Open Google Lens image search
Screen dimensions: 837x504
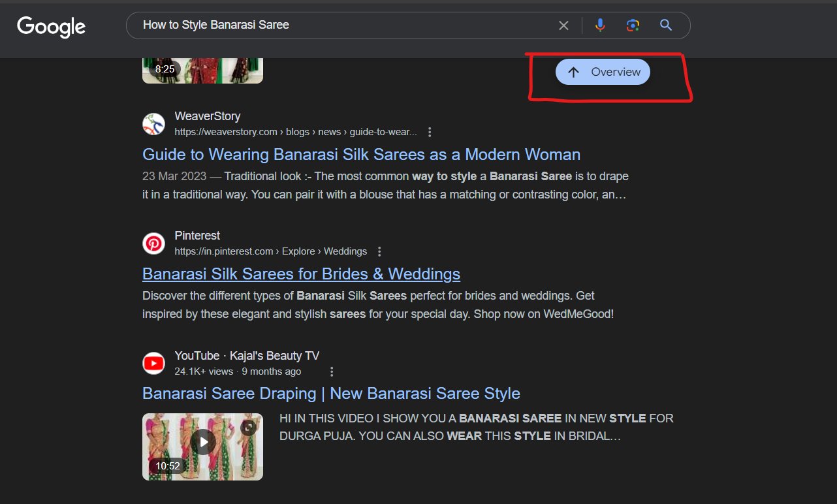tap(632, 25)
